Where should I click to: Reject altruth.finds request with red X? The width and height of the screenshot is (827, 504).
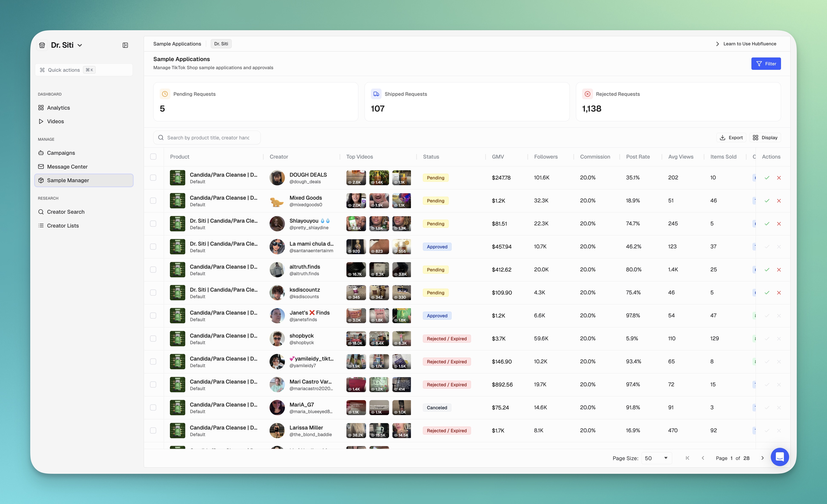[x=779, y=270]
